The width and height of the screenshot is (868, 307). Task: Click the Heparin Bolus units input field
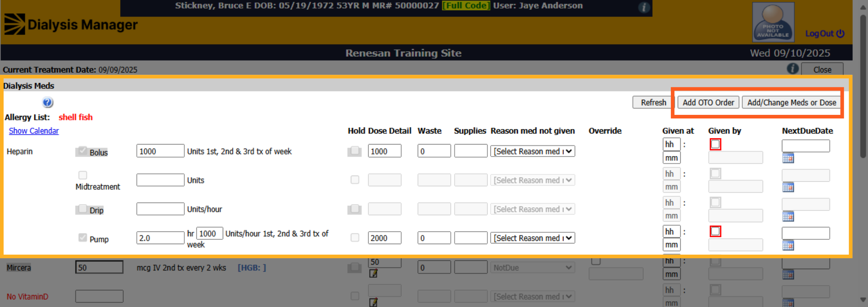click(160, 151)
